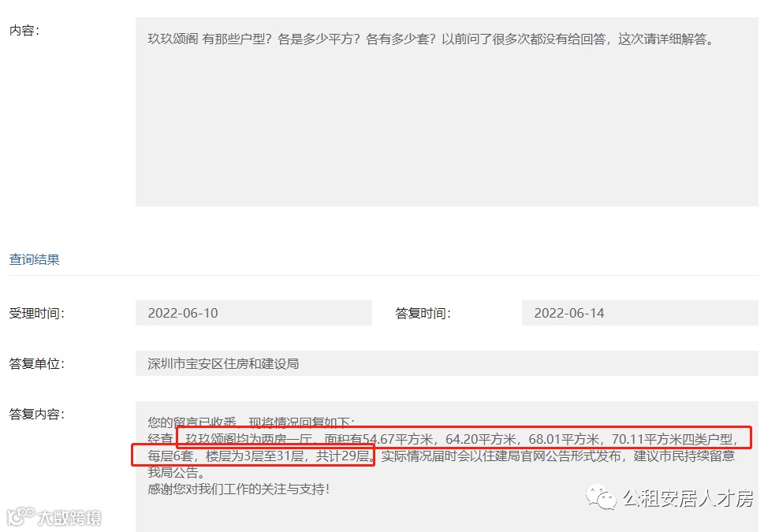
Task: Click the 答复内容 reply text area
Action: click(x=446, y=467)
